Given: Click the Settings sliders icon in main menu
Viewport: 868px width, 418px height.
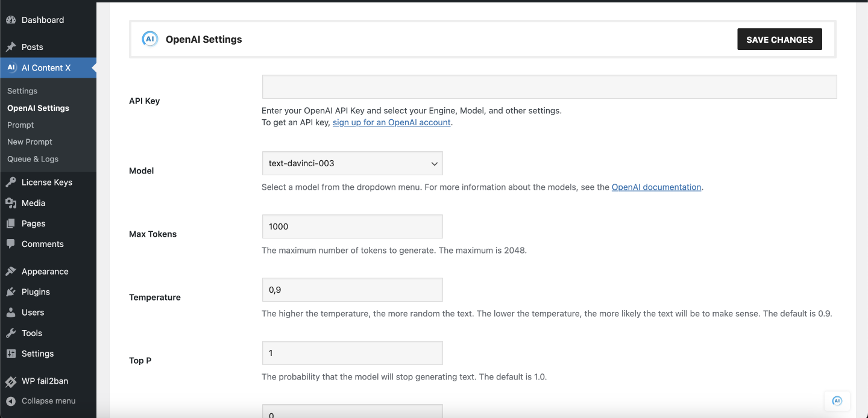Looking at the screenshot, I should coord(11,354).
